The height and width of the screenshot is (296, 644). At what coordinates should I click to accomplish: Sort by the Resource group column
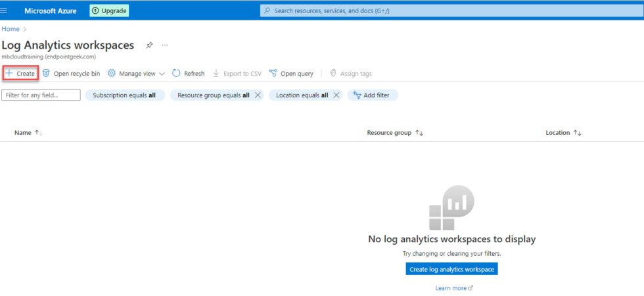tap(395, 133)
